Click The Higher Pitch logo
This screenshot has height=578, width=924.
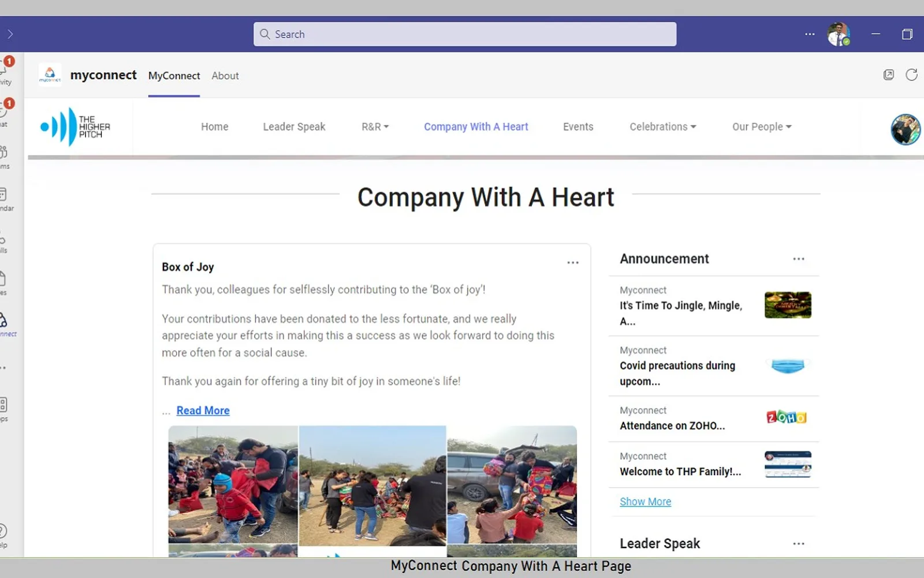tap(75, 127)
